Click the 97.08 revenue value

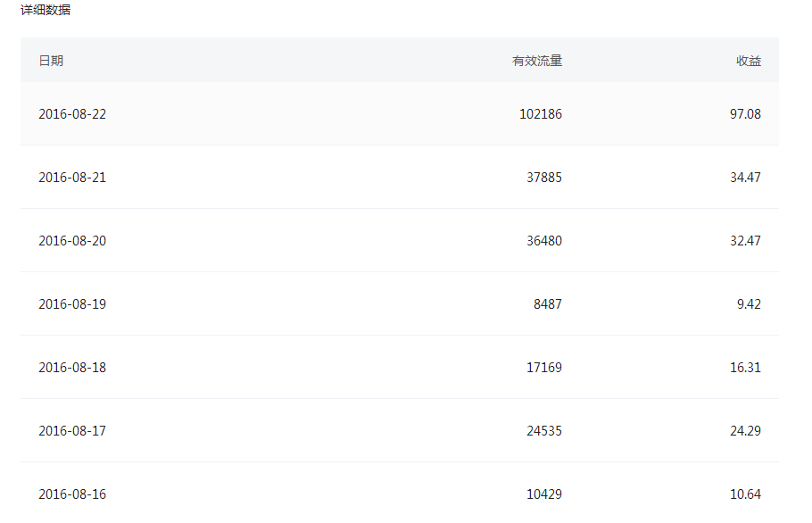(745, 114)
